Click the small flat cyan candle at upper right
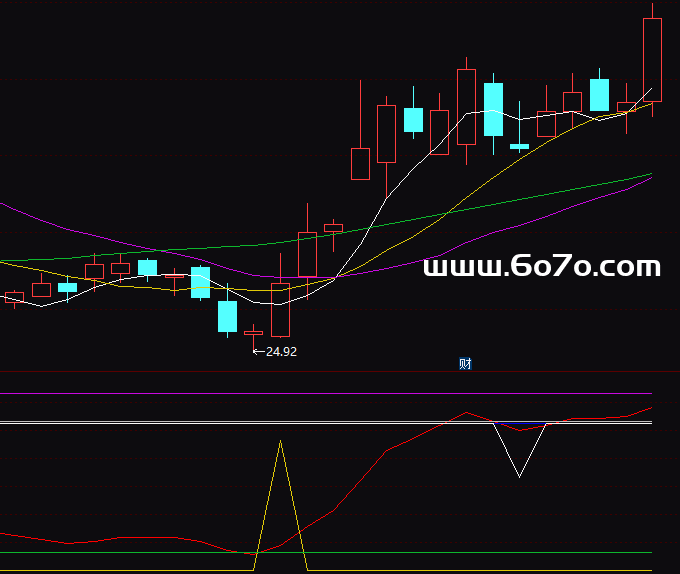Image resolution: width=680 pixels, height=574 pixels. 519,146
